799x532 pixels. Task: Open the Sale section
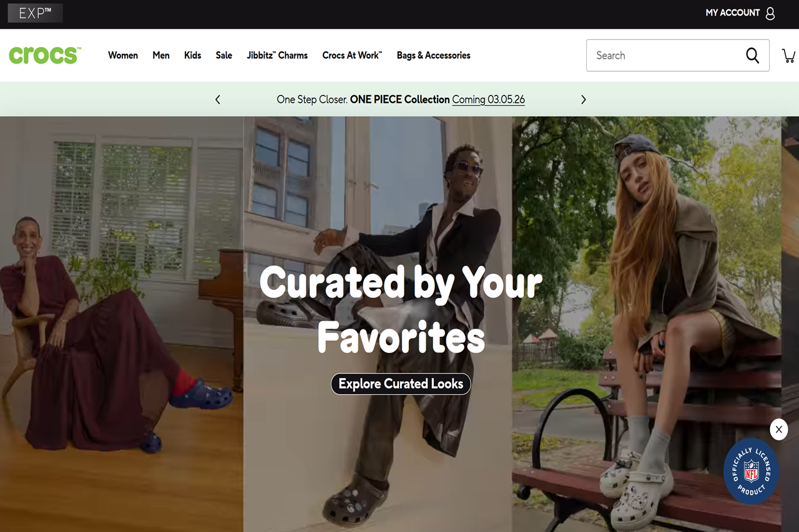click(223, 56)
